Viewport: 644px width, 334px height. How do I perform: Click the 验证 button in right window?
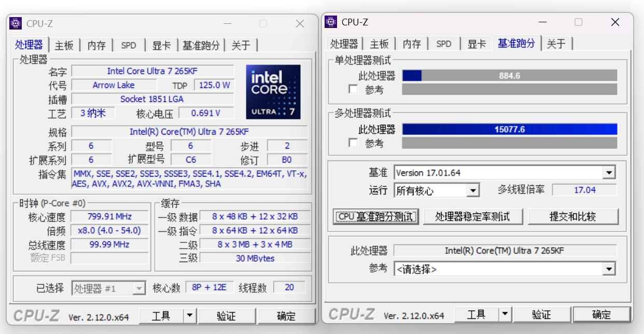coord(542,314)
